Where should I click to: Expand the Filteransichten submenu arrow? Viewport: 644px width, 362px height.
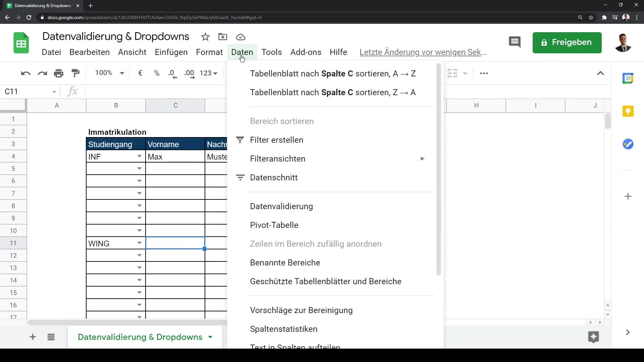[422, 159]
